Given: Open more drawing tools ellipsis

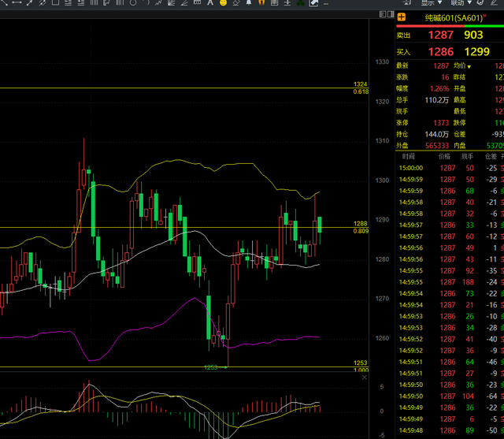Looking at the screenshot, I should pyautogui.click(x=326, y=4).
